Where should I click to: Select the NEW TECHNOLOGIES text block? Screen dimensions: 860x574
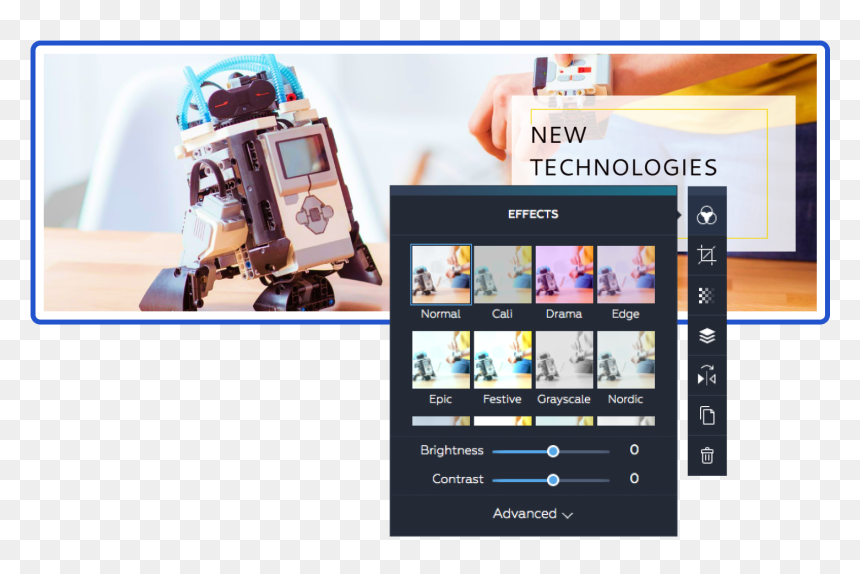tap(624, 151)
